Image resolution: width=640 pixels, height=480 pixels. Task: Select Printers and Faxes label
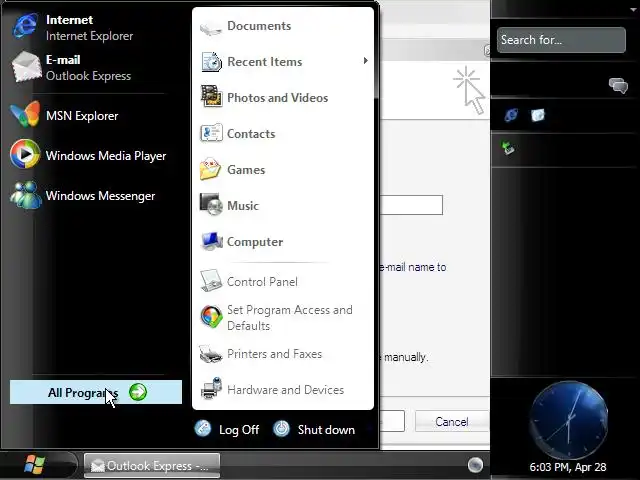(x=274, y=354)
